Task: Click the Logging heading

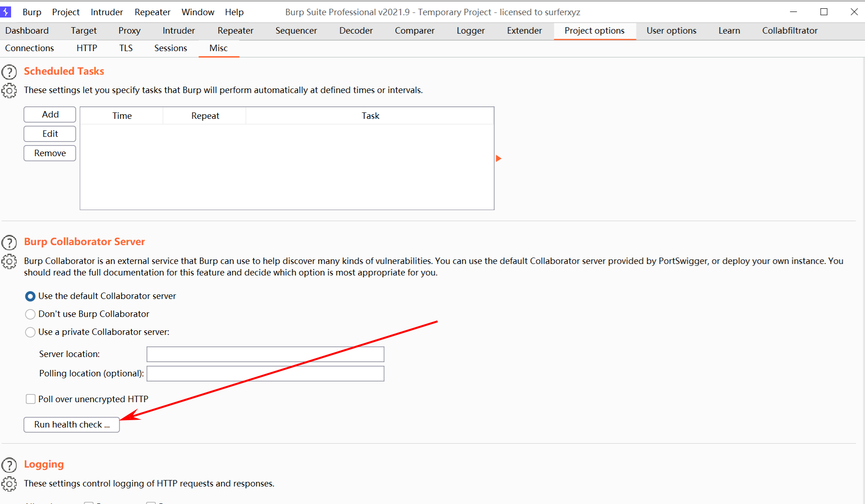Action: pos(44,464)
